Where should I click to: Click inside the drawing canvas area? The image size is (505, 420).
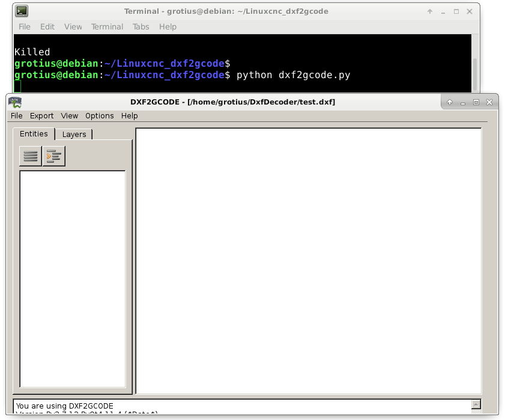point(309,261)
